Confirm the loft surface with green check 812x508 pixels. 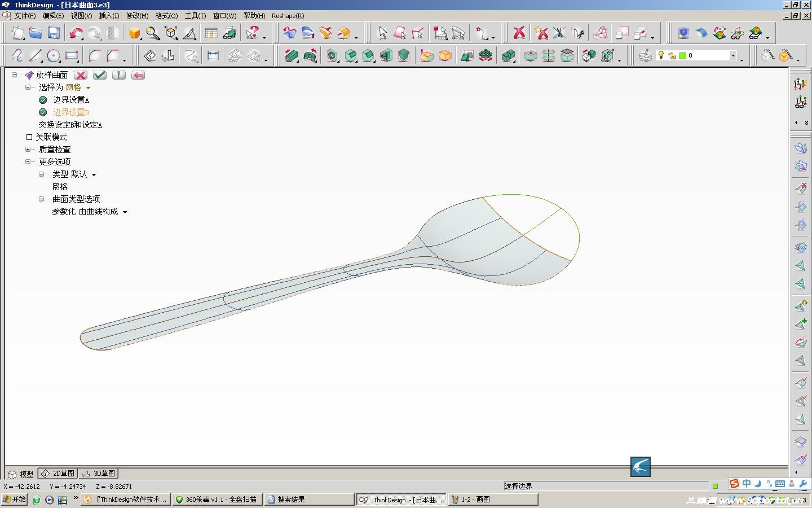(x=100, y=75)
